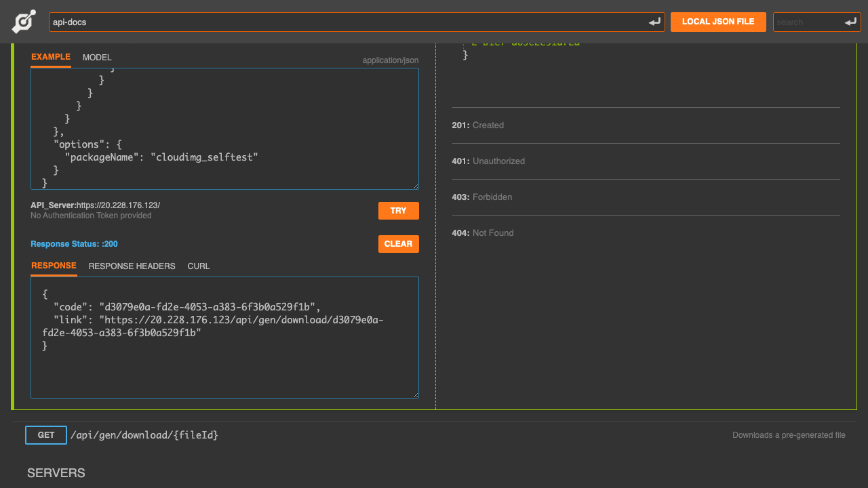Open the CURL tab
868x488 pixels.
point(199,266)
